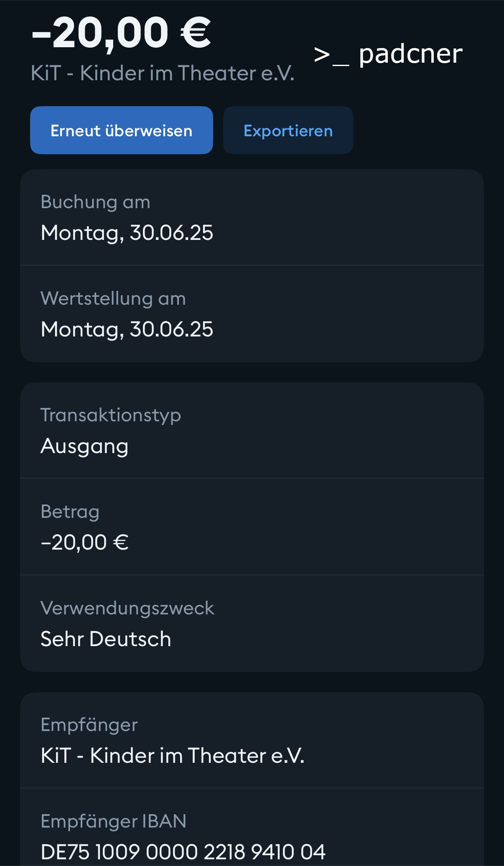Click the "Wertstellung am" label
Image resolution: width=504 pixels, height=866 pixels.
pos(113,299)
